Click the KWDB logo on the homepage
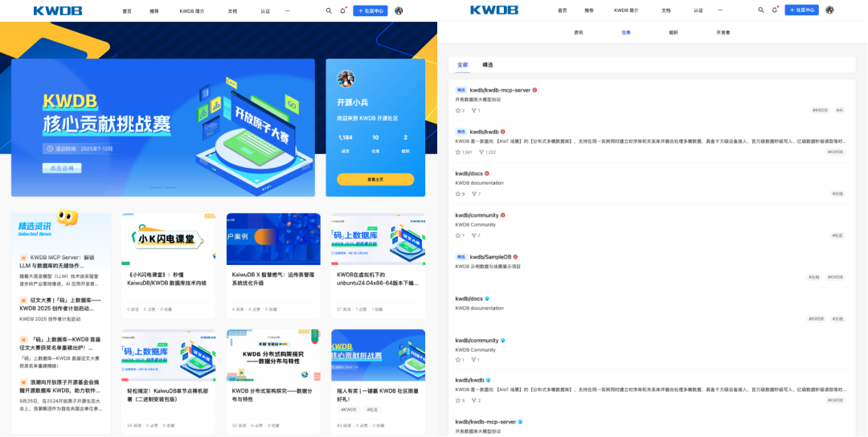The width and height of the screenshot is (868, 437). coord(58,10)
